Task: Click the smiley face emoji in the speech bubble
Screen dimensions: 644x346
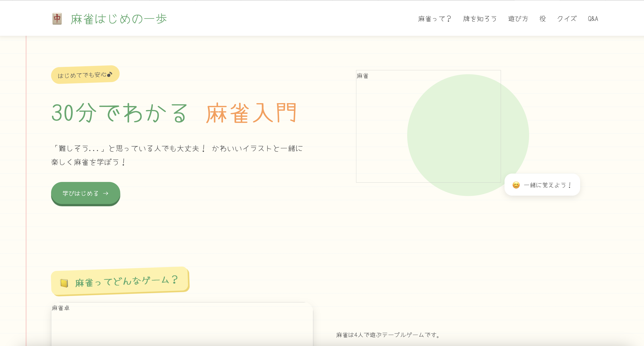Action: pyautogui.click(x=516, y=185)
